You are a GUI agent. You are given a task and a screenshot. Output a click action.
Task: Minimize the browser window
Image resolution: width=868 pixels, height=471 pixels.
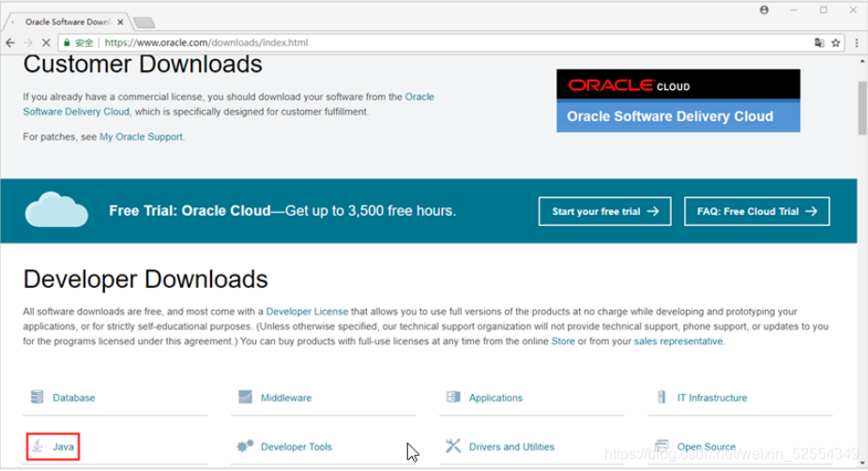[794, 10]
